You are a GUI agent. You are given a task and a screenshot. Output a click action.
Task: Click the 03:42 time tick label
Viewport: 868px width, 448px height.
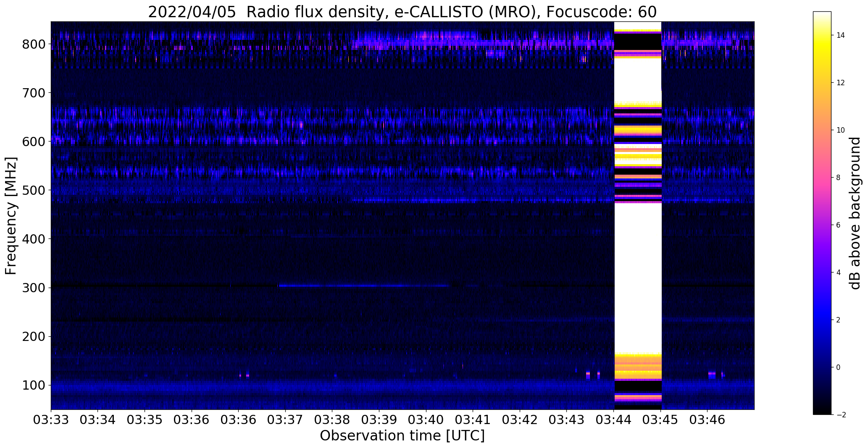click(x=520, y=419)
